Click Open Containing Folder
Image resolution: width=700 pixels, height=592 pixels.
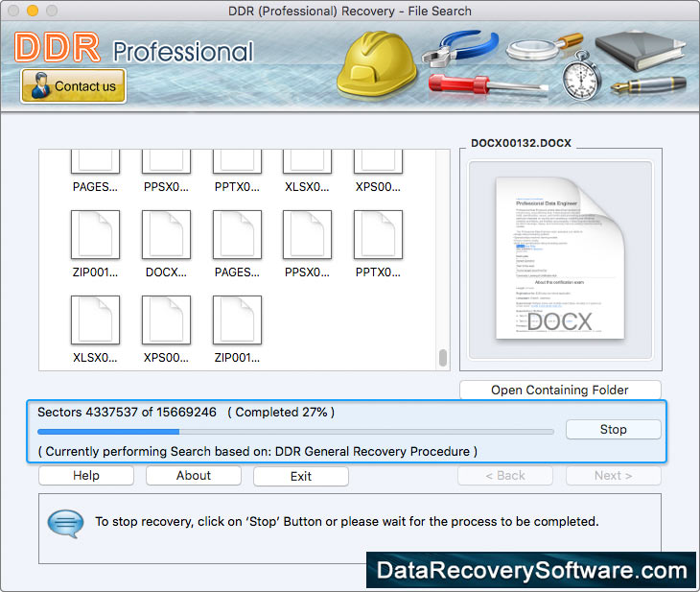point(560,391)
